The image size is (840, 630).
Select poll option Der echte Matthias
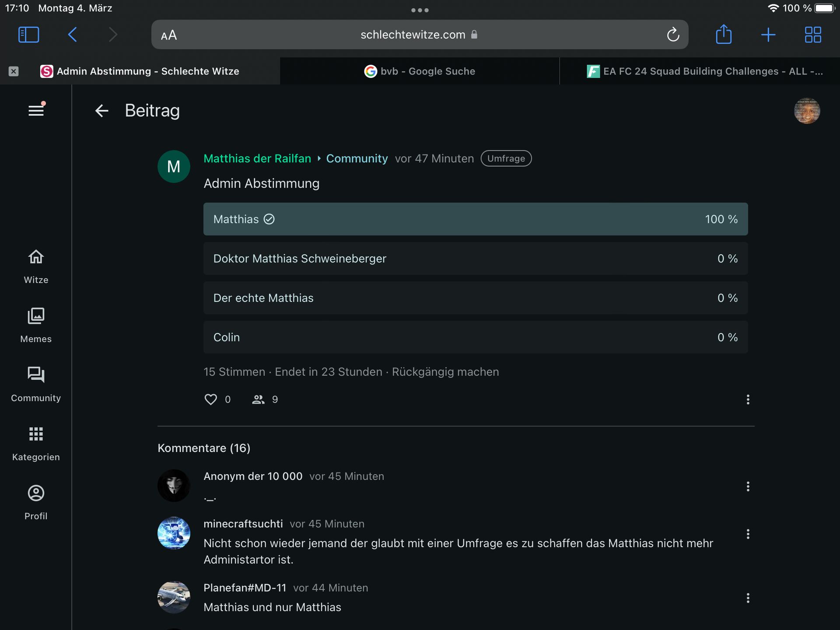click(475, 298)
